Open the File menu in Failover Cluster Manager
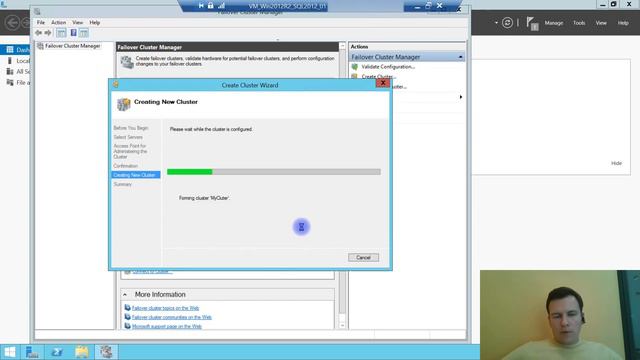Screen dimensions: 640x360 pyautogui.click(x=41, y=22)
